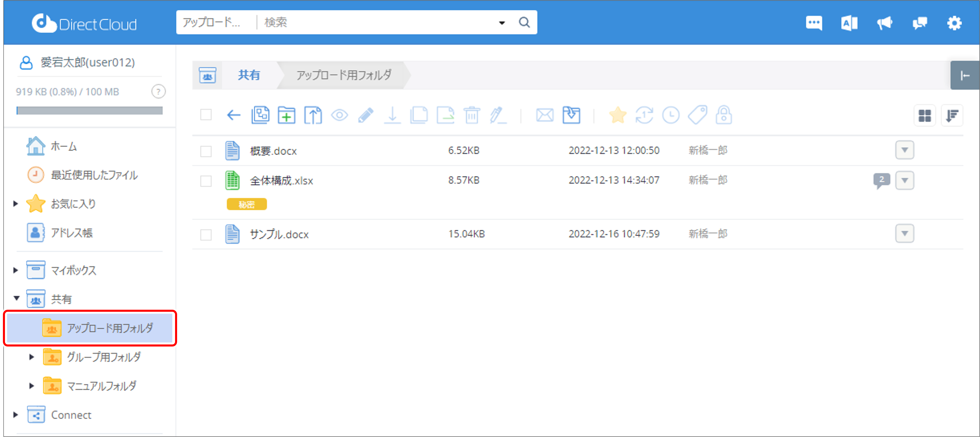
Task: Click the edit pencil icon in toolbar
Action: coord(366,115)
